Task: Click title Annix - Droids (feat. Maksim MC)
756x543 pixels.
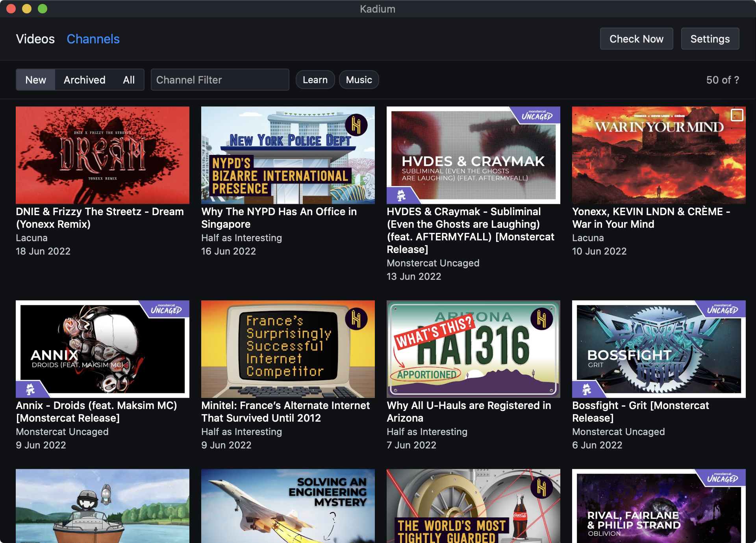Action: [96, 411]
